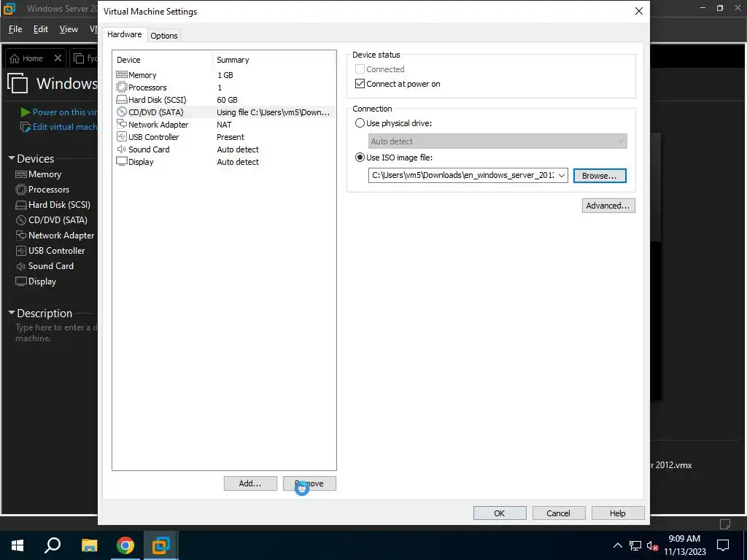Open the Edit menu in VMware
Viewport: 747px width, 560px height.
41,29
